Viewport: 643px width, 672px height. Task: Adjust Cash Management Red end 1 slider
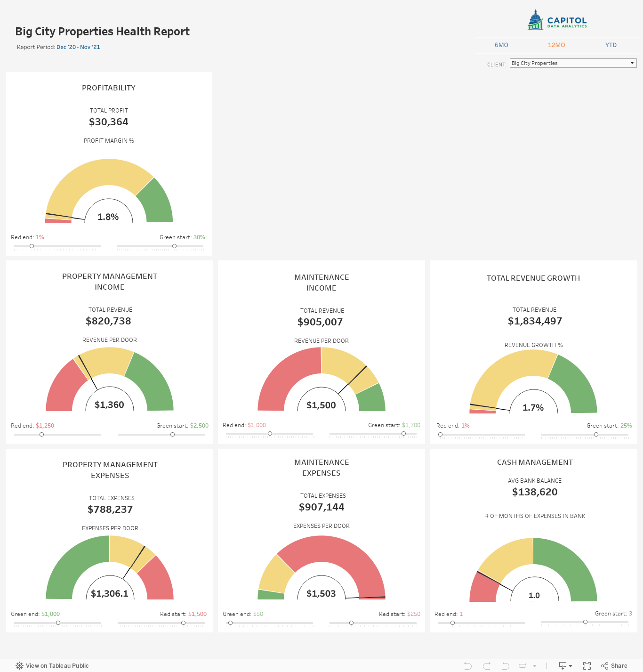coord(452,623)
